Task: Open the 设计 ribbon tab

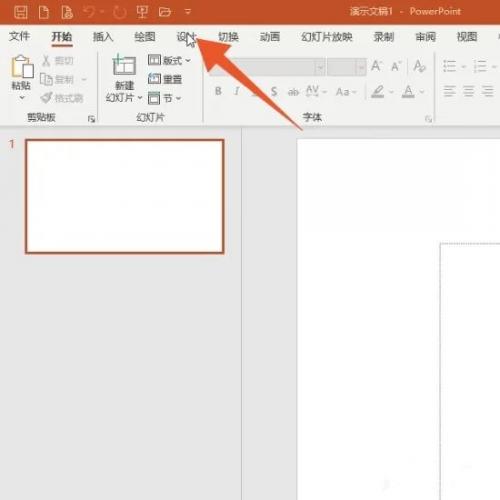Action: [x=186, y=37]
